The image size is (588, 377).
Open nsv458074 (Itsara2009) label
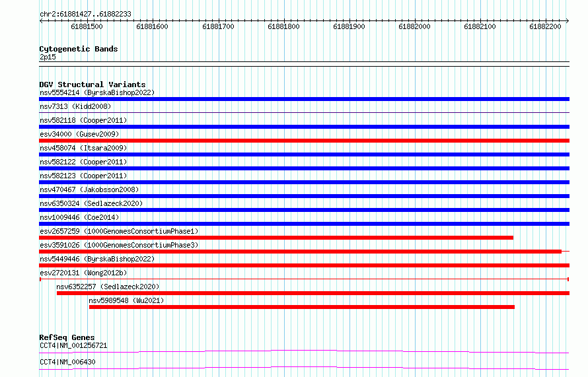tap(83, 148)
